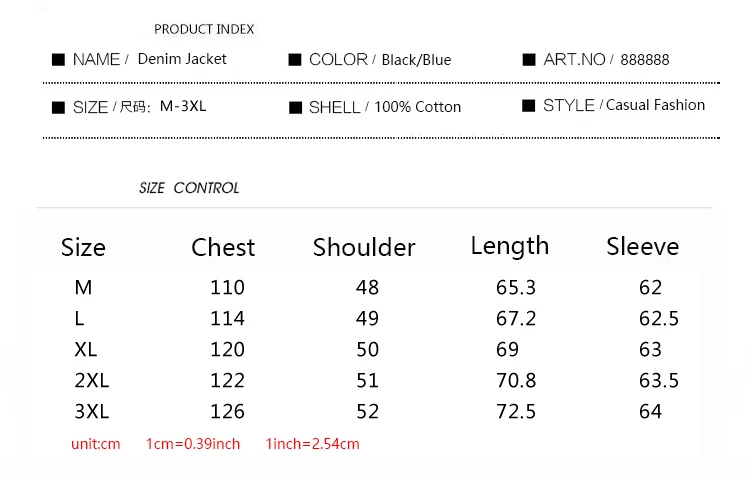Select the Sleeve column header

click(x=643, y=246)
